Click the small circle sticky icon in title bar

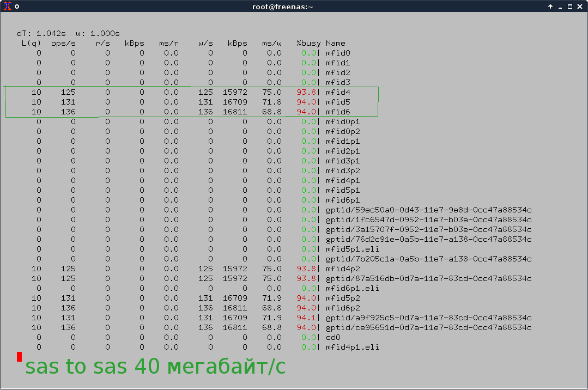17,7
